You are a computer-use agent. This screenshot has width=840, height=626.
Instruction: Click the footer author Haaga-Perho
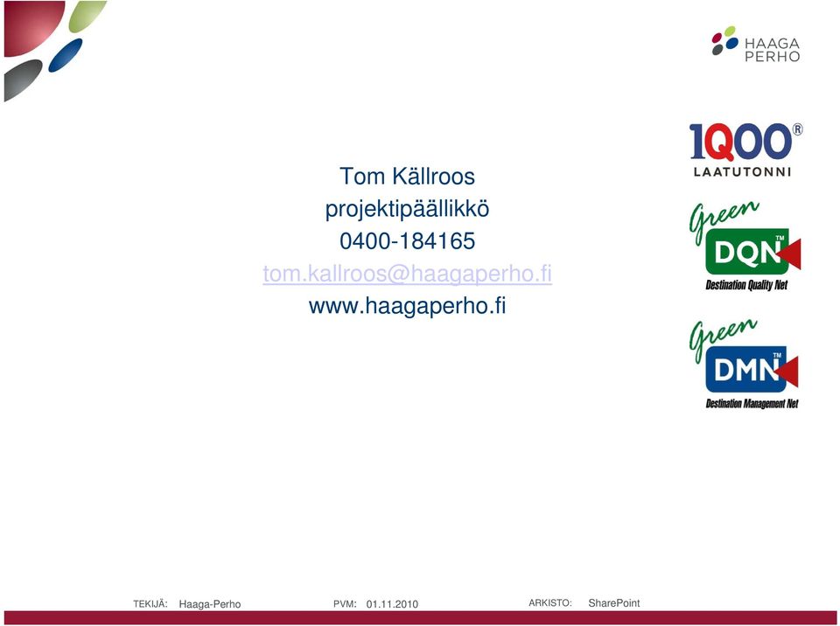(x=210, y=604)
